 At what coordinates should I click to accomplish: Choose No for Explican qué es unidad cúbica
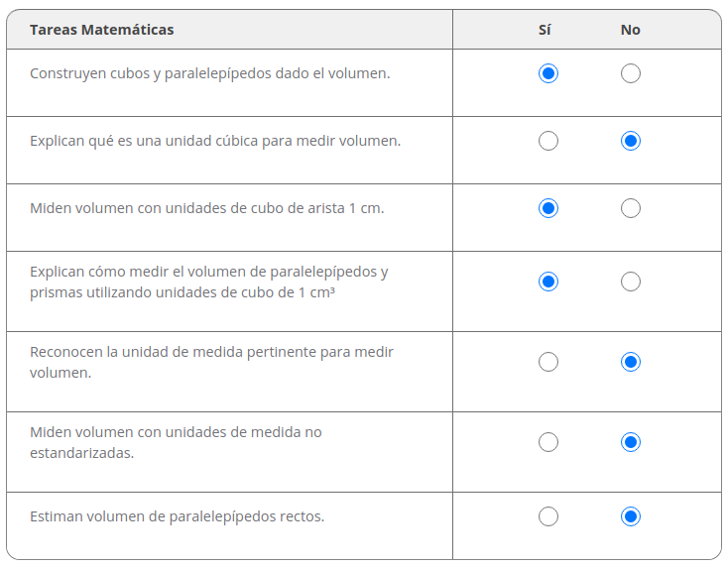click(630, 141)
